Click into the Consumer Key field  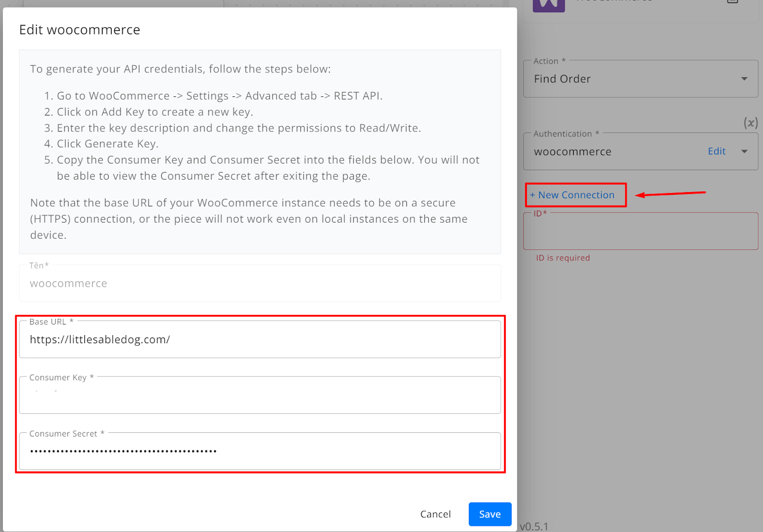pyautogui.click(x=260, y=395)
